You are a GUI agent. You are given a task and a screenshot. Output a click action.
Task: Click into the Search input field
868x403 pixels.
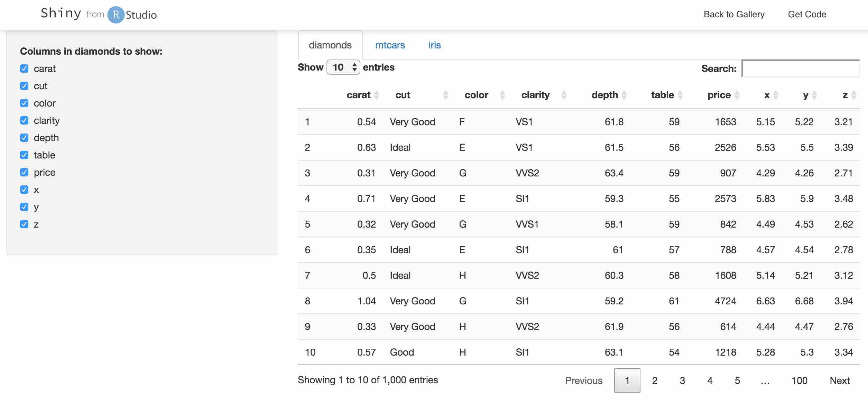[801, 68]
